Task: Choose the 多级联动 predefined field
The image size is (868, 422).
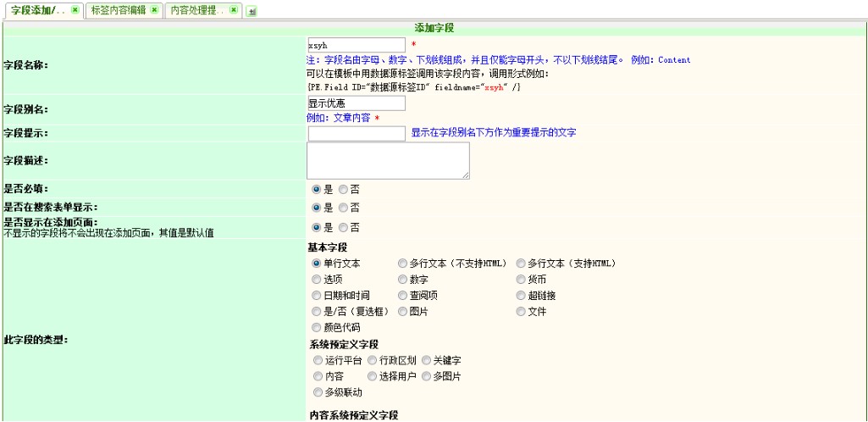Action: click(318, 392)
